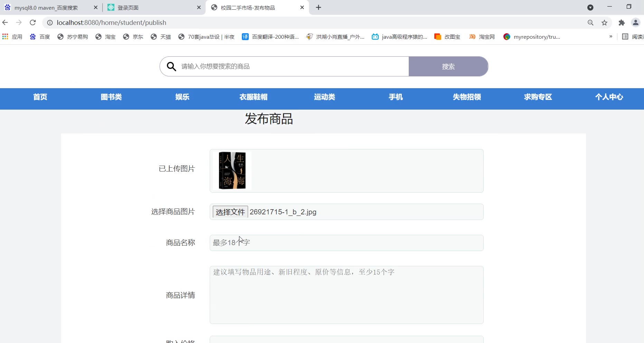This screenshot has height=343, width=644.
Task: Open the 苏宁易购 bookmark
Action: (x=73, y=37)
